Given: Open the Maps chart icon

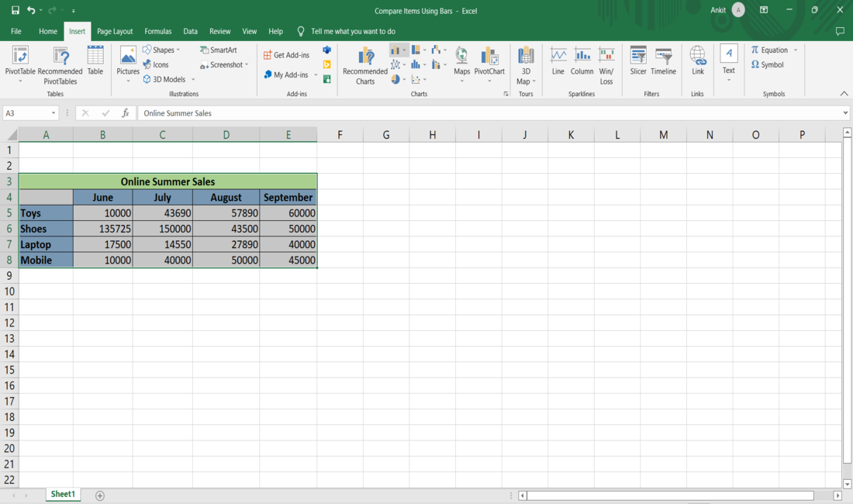Looking at the screenshot, I should point(461,60).
